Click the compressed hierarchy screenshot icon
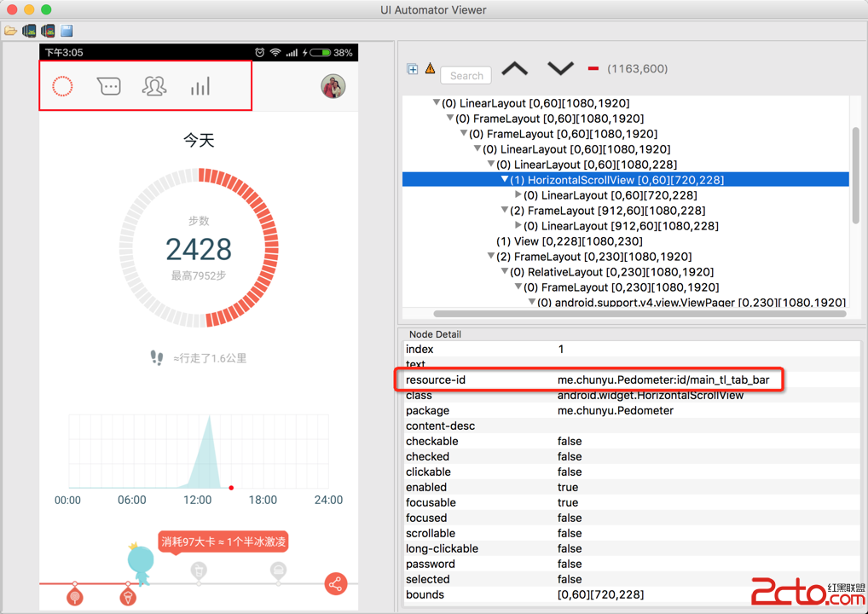 (x=48, y=31)
